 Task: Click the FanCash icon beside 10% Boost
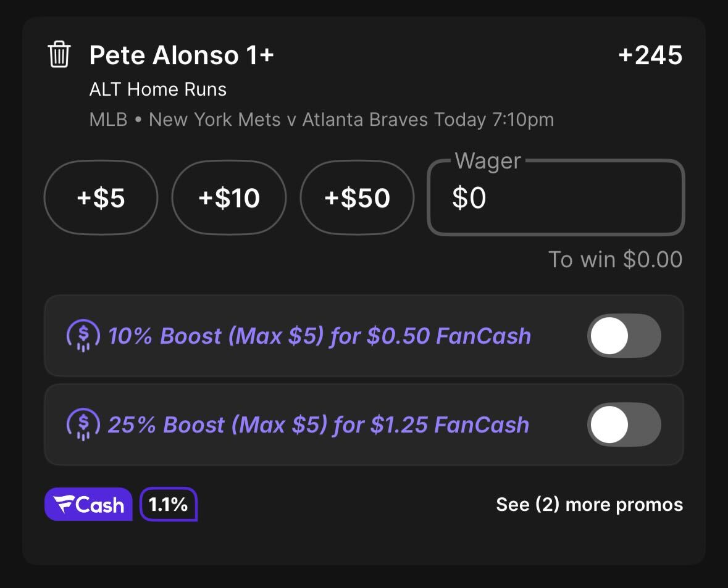83,336
